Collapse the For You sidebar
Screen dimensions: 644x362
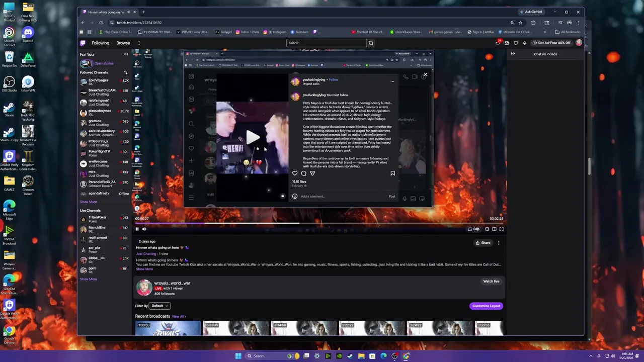(126, 54)
